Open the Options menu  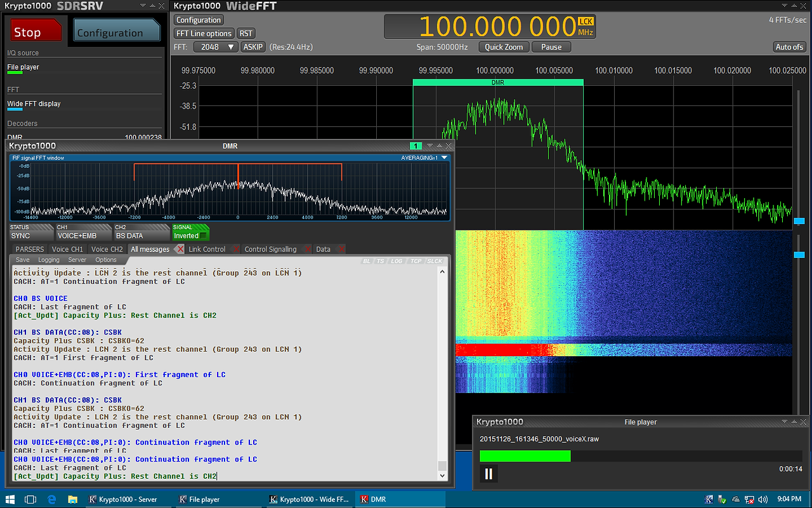click(106, 260)
